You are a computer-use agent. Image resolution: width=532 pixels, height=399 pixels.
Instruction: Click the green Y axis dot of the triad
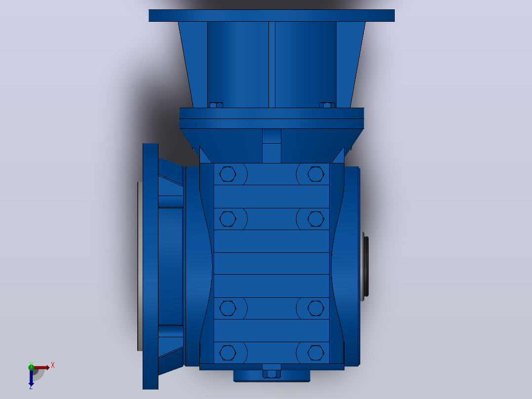click(31, 367)
